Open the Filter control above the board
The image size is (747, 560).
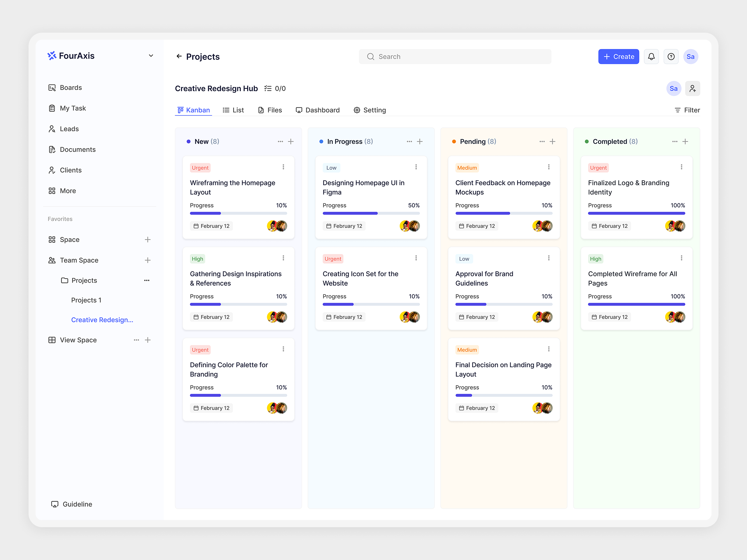pyautogui.click(x=687, y=110)
